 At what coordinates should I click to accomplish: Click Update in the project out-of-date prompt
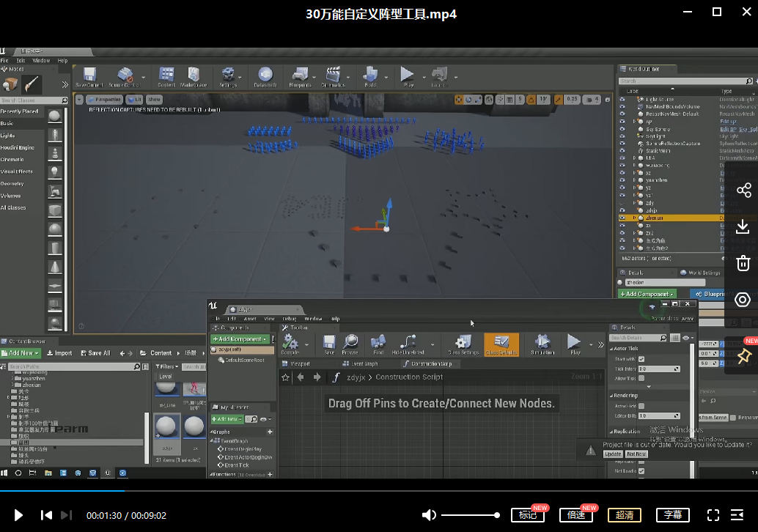pos(614,454)
